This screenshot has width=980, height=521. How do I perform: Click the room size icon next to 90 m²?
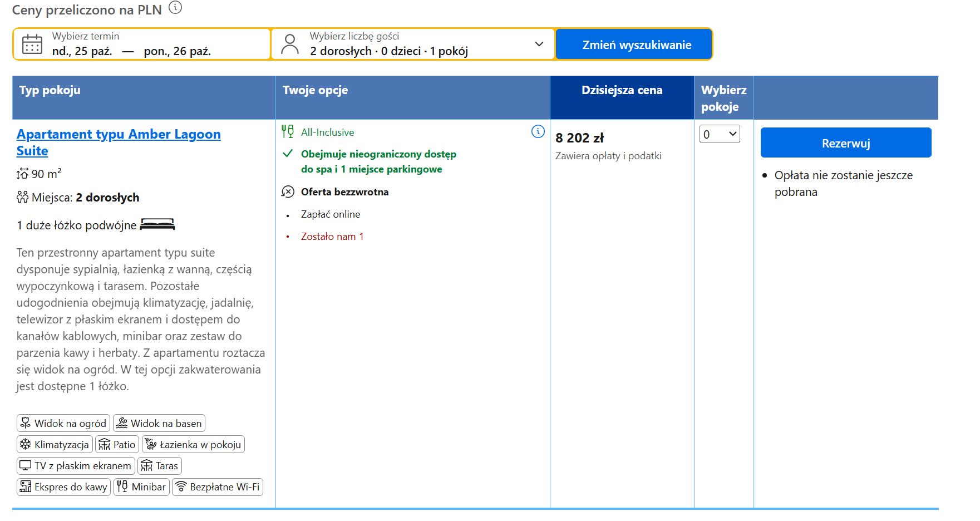22,174
